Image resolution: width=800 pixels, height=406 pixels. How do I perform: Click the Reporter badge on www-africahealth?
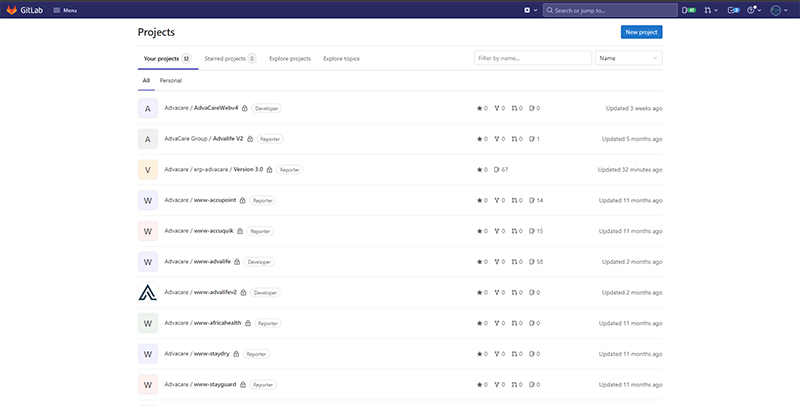(x=268, y=323)
